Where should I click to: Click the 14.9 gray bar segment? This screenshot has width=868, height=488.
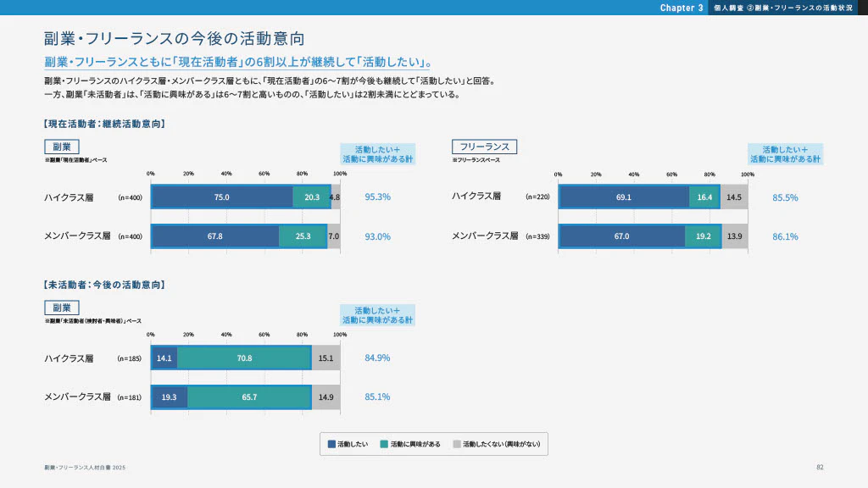click(x=326, y=397)
